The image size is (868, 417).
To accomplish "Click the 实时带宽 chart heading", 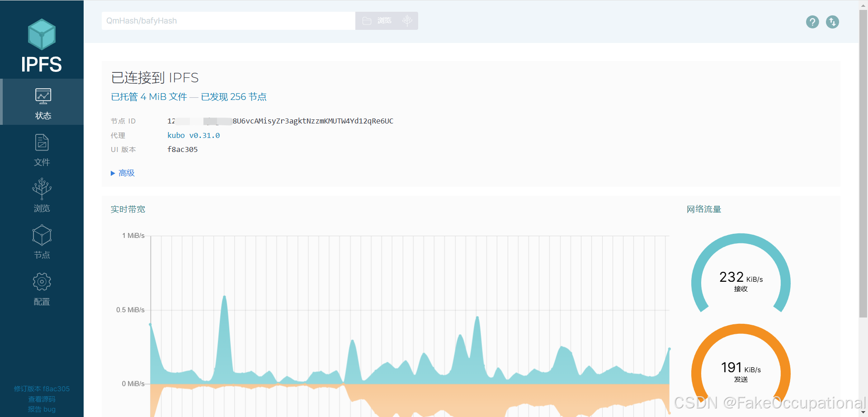I will tap(128, 209).
